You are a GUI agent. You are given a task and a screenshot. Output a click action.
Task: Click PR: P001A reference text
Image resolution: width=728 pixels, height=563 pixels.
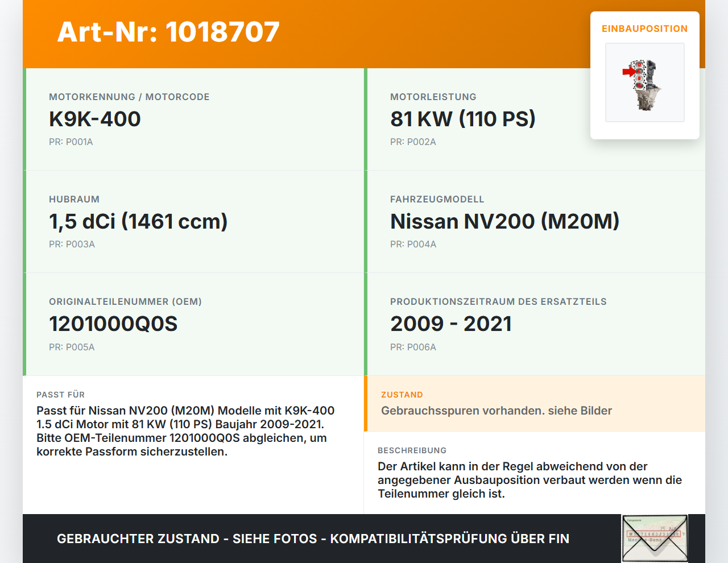[x=71, y=142]
